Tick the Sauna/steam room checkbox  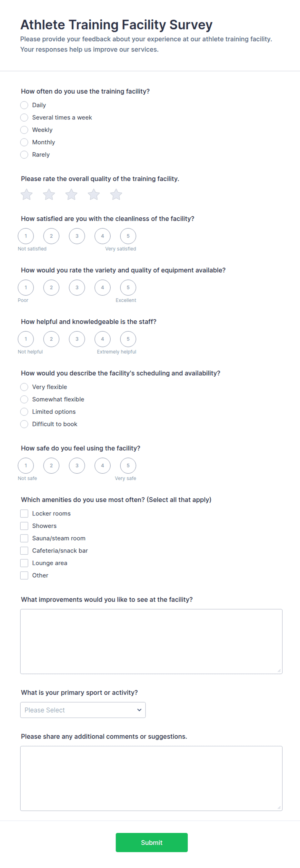coord(24,538)
